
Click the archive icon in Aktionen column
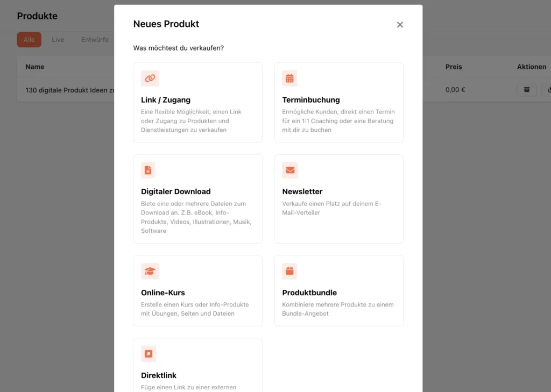(x=527, y=90)
